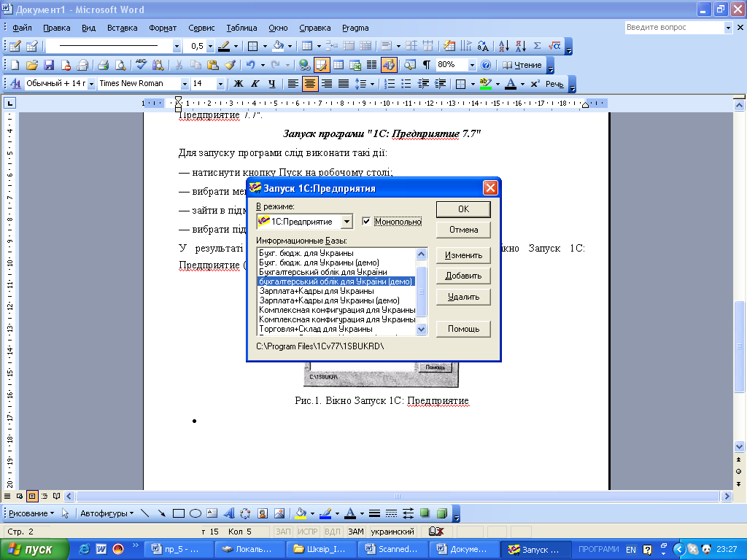Insert a Text Box from drawing toolbar
Viewport: 747px width, 560px height.
212,513
